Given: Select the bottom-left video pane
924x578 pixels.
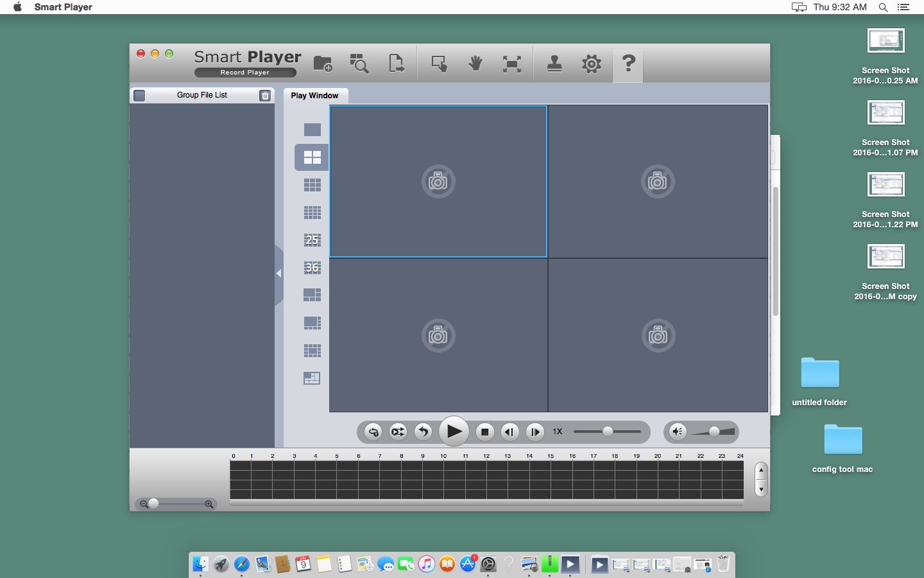Looking at the screenshot, I should pyautogui.click(x=438, y=335).
